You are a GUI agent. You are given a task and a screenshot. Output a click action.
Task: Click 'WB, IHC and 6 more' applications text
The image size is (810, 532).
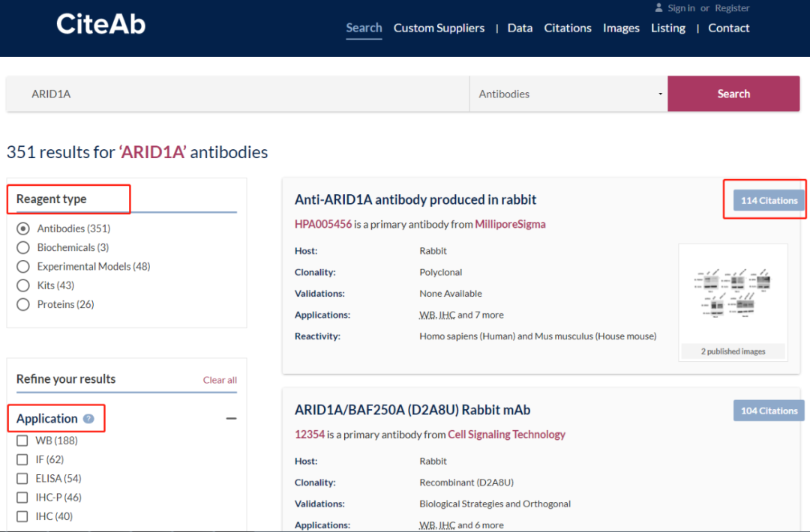pyautogui.click(x=461, y=525)
